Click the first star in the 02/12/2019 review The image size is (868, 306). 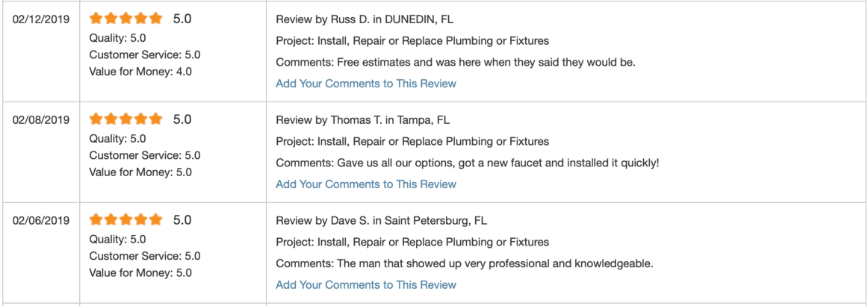coord(96,18)
